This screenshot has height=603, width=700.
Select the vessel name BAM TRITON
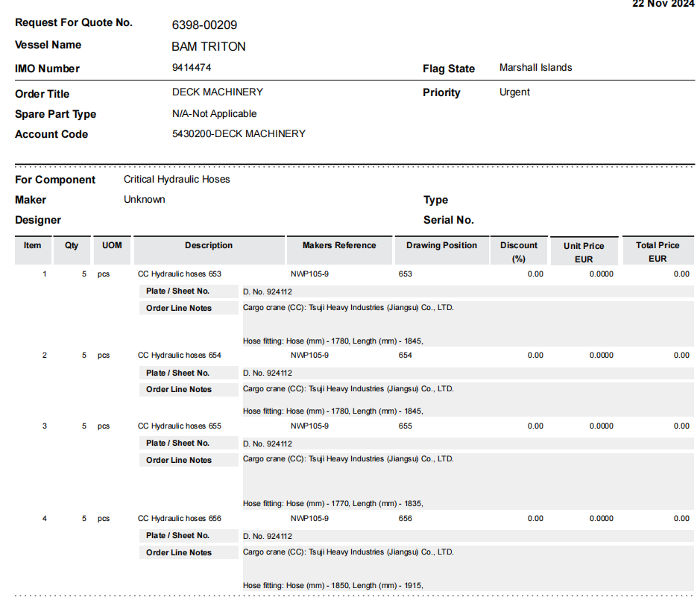pyautogui.click(x=209, y=46)
